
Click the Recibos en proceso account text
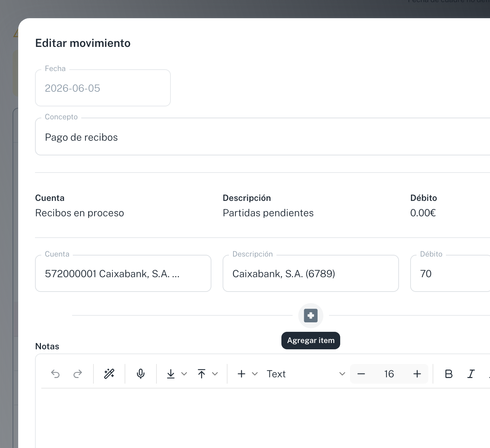pyautogui.click(x=79, y=213)
